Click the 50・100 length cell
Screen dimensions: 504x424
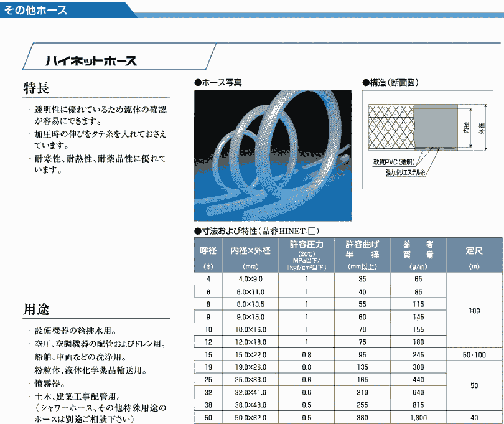pos(474,354)
